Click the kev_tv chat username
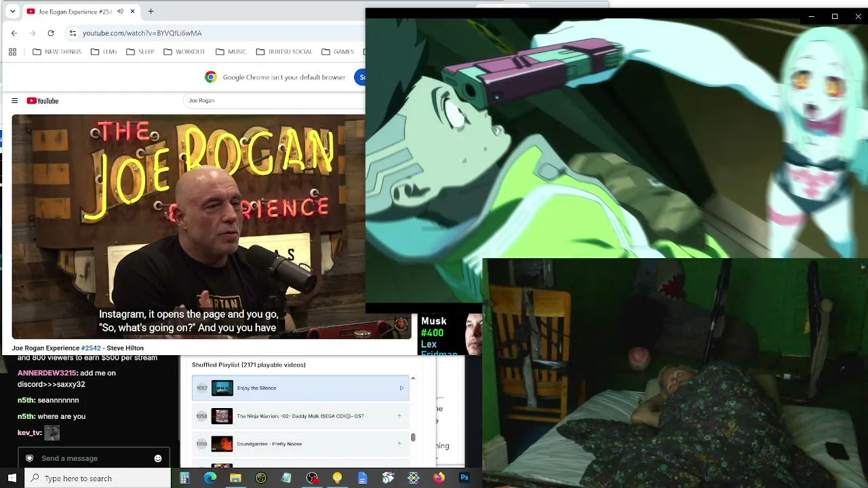Screen dimensions: 868x488 pos(29,432)
